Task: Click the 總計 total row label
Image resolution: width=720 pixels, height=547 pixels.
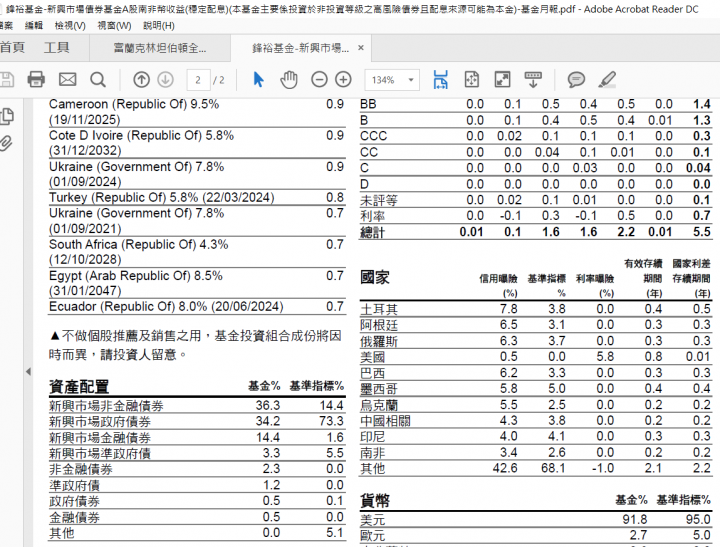Action: pyautogui.click(x=372, y=232)
